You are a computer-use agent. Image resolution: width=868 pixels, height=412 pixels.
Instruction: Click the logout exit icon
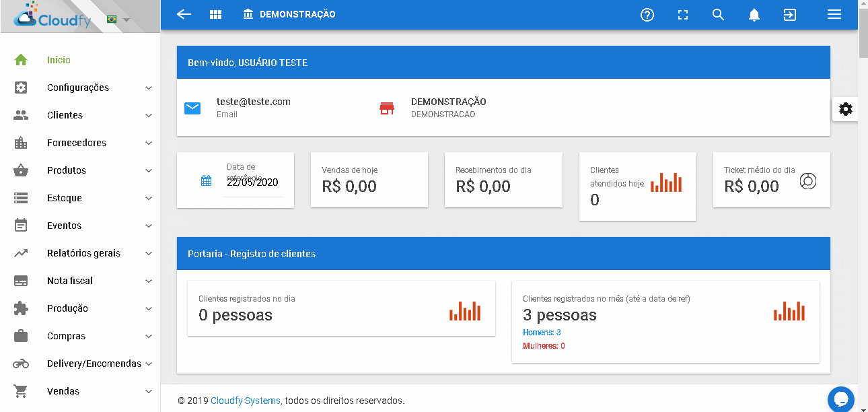point(790,14)
